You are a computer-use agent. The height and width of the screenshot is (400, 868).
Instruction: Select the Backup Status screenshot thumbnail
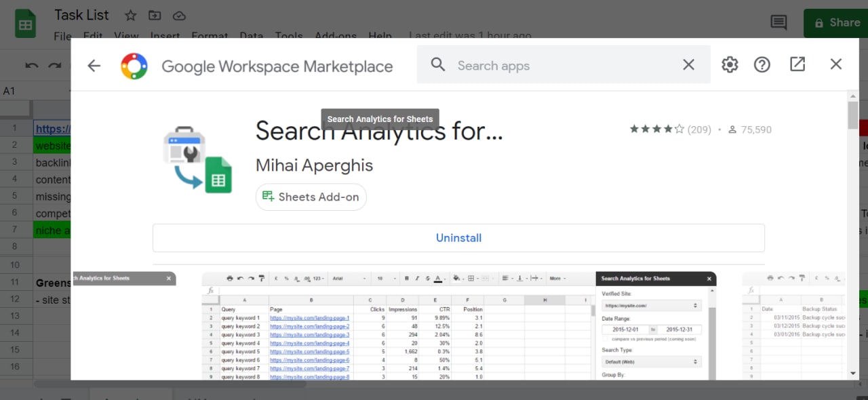point(794,325)
